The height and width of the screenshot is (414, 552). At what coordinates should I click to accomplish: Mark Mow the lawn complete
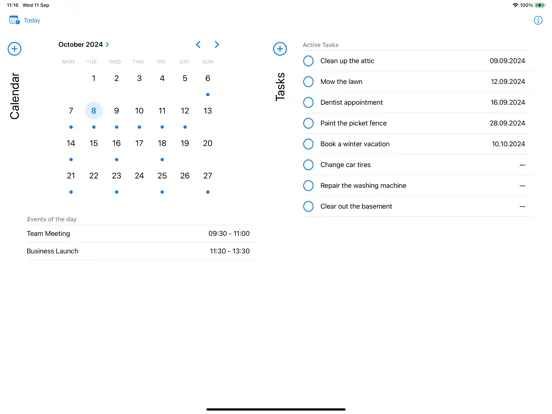[308, 82]
